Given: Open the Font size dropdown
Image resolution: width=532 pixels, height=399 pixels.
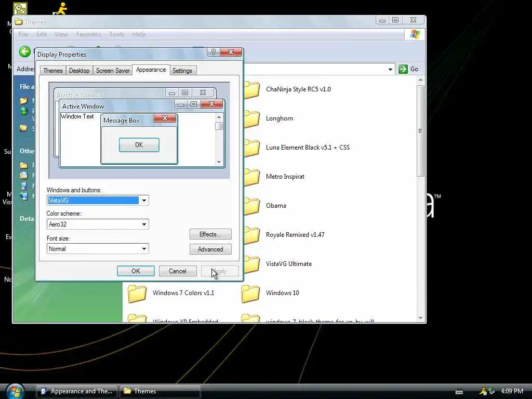Looking at the screenshot, I should coord(144,249).
